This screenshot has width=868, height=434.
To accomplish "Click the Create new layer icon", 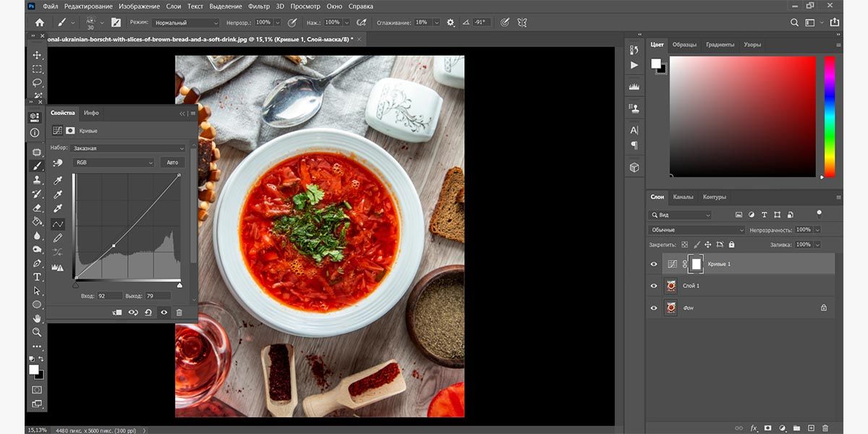I will click(x=812, y=428).
